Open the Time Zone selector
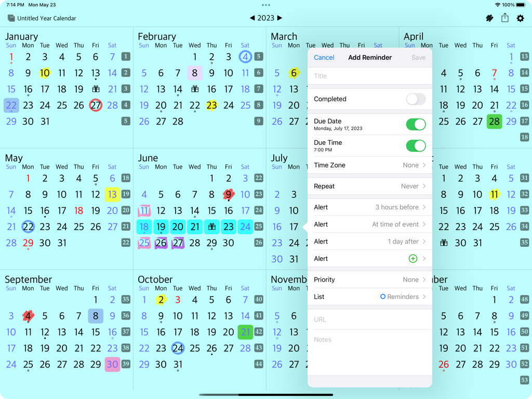Image resolution: width=532 pixels, height=399 pixels. 370,165
